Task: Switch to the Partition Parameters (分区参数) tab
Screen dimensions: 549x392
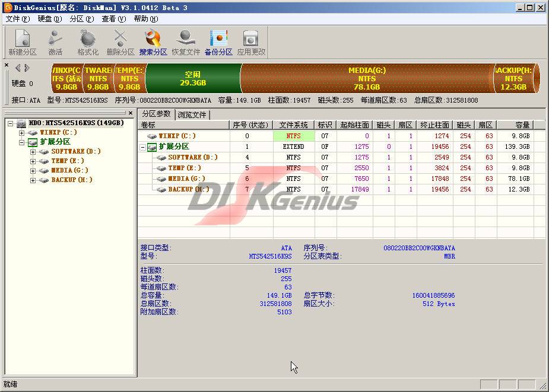Action: [x=156, y=114]
